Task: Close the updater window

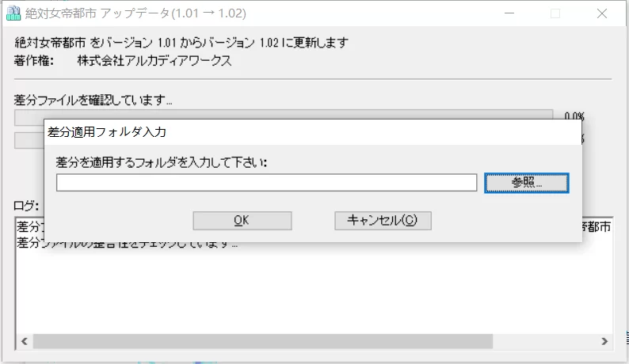Action: pos(602,13)
